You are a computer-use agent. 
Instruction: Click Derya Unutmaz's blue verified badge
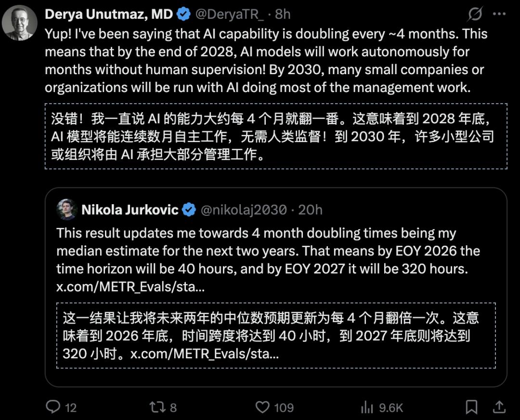(183, 14)
